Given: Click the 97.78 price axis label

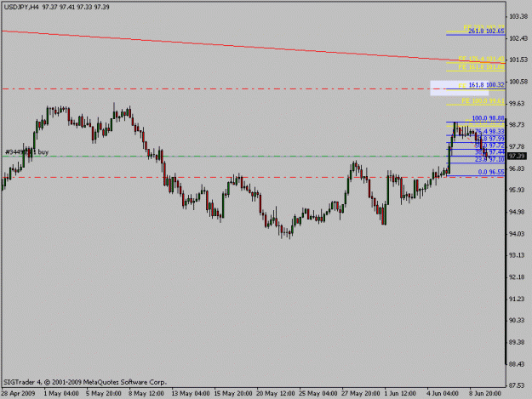Looking at the screenshot, I should point(518,147).
